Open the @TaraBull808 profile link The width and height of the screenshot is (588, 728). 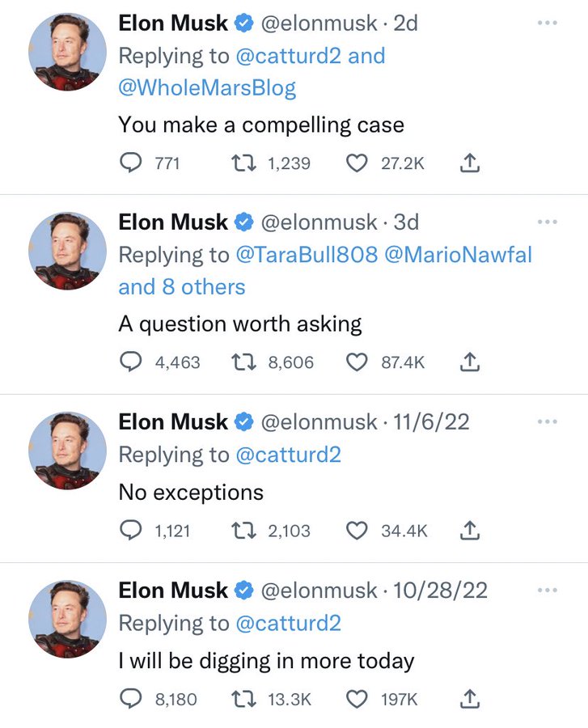pos(307,255)
